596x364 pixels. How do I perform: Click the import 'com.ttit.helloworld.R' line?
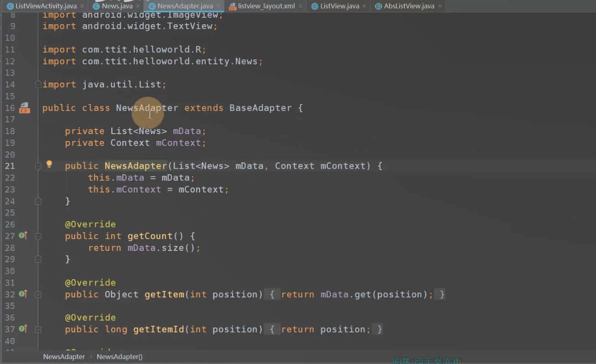pyautogui.click(x=124, y=49)
